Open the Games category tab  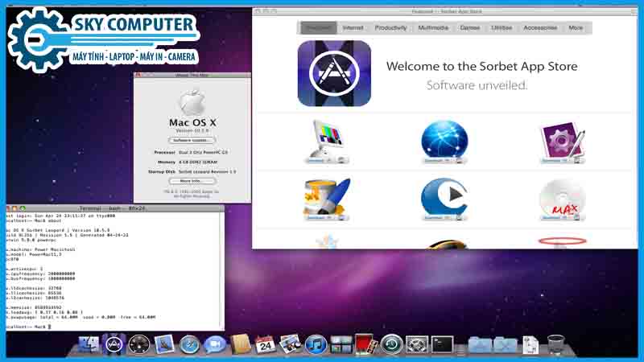(469, 27)
